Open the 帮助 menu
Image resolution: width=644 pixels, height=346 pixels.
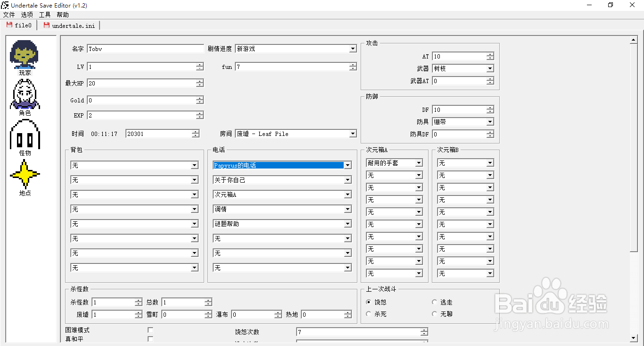tap(63, 15)
